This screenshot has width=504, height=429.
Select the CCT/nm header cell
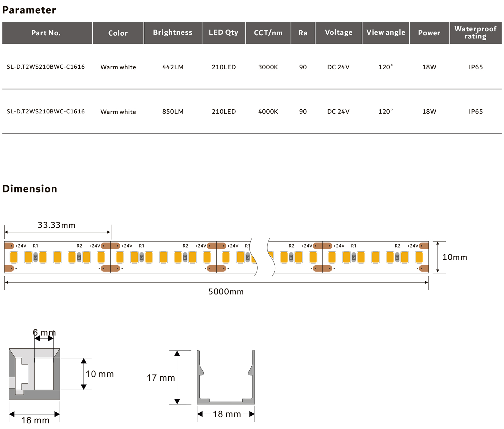268,33
